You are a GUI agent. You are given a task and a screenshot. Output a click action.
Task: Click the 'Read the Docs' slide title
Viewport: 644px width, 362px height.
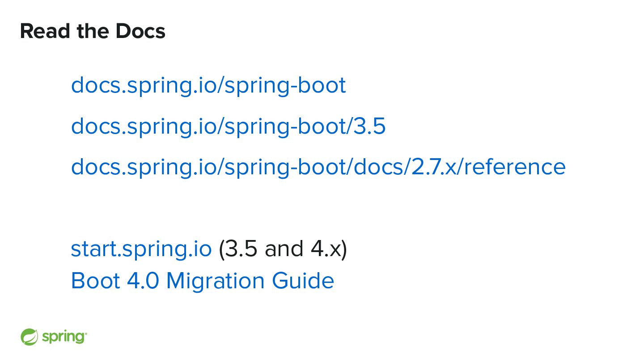click(93, 31)
